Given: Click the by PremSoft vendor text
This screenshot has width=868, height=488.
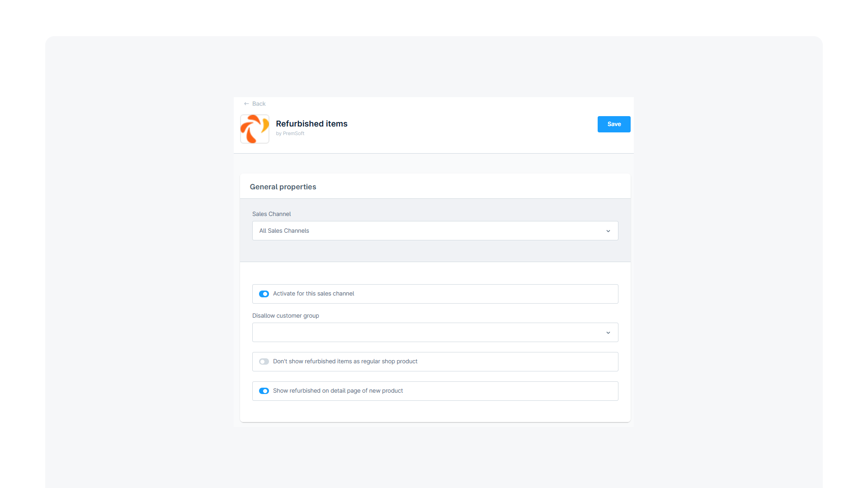Looking at the screenshot, I should (290, 134).
